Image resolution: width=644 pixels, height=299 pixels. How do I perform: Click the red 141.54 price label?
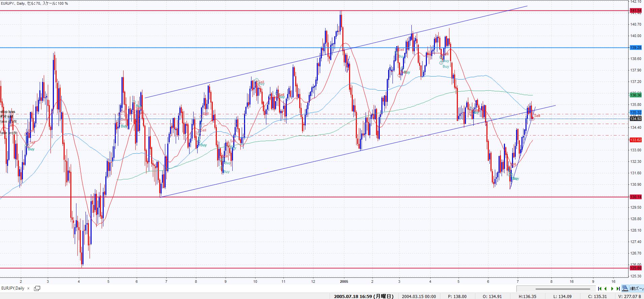(636, 11)
